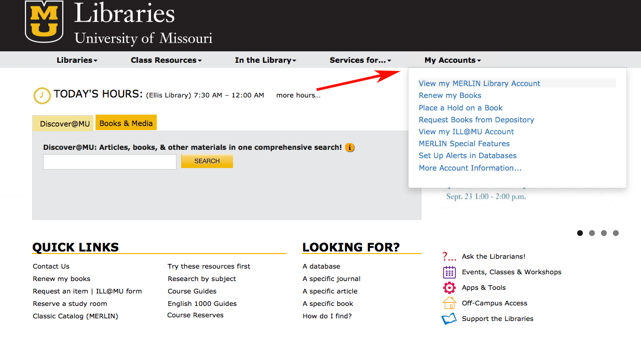The height and width of the screenshot is (364, 641).
Task: Select the Apps & Tools gear icon
Action: [448, 287]
